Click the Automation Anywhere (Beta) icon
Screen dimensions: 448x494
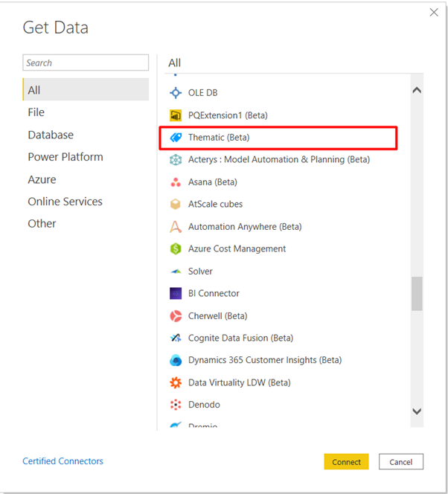[x=176, y=226]
